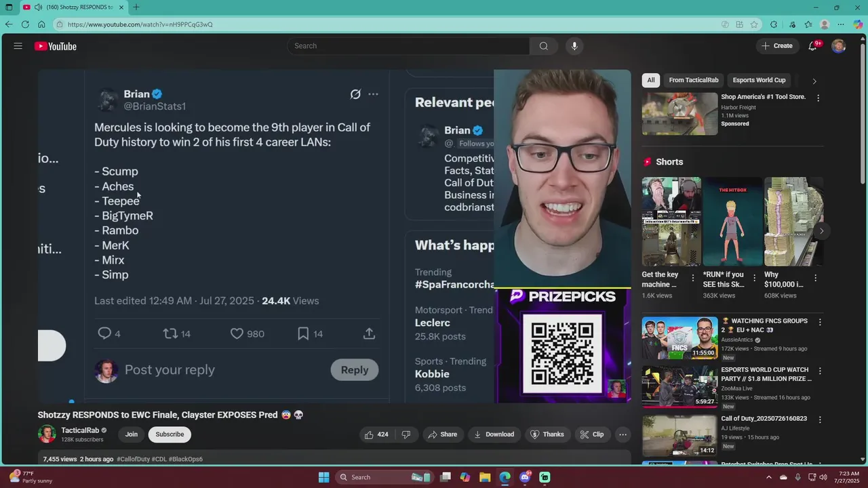The height and width of the screenshot is (488, 868).
Task: Open Discord from taskbar
Action: [x=525, y=477]
